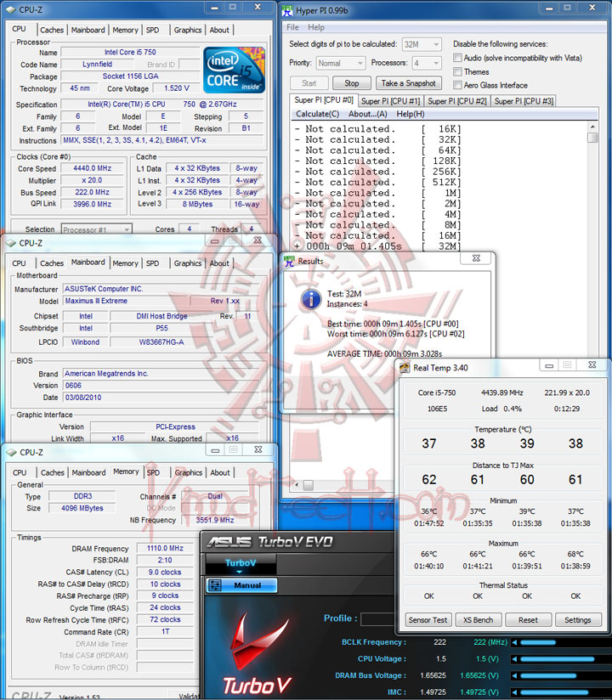Open Memory tab in top CPU-Z window
The height and width of the screenshot is (700, 612).
pos(125,30)
